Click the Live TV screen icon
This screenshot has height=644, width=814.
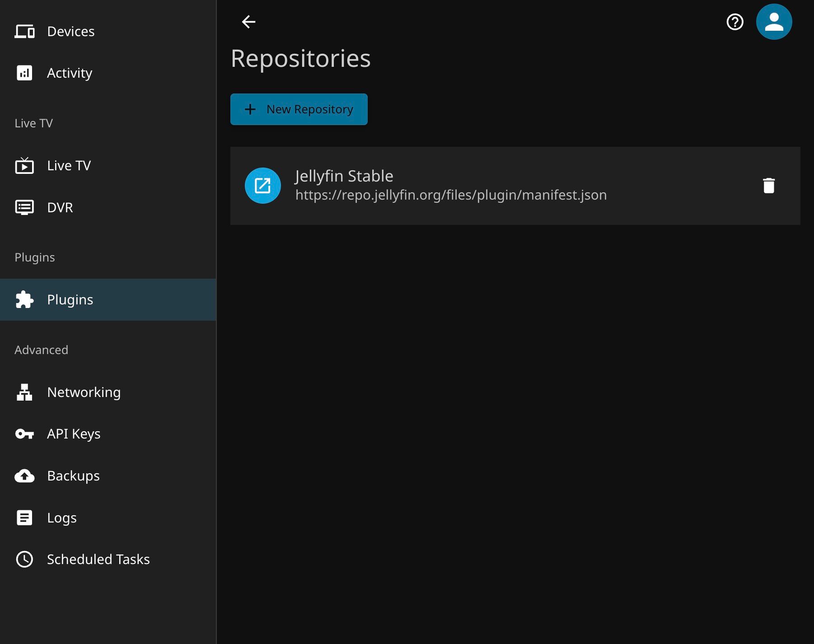click(x=24, y=166)
